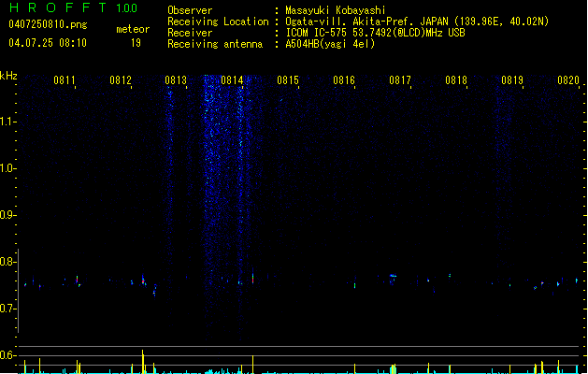The height and width of the screenshot is (374, 588).
Task: Click the HROFFT 1.0.0 title text
Action: point(73,7)
